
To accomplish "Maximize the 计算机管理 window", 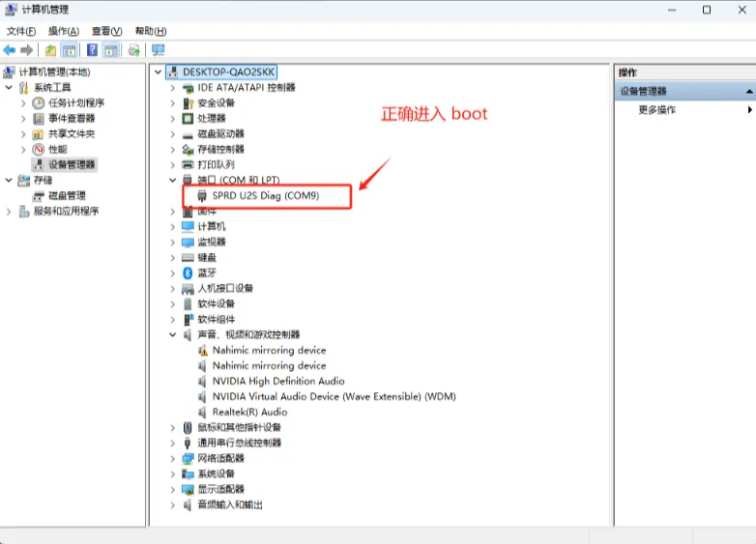I will (x=707, y=10).
